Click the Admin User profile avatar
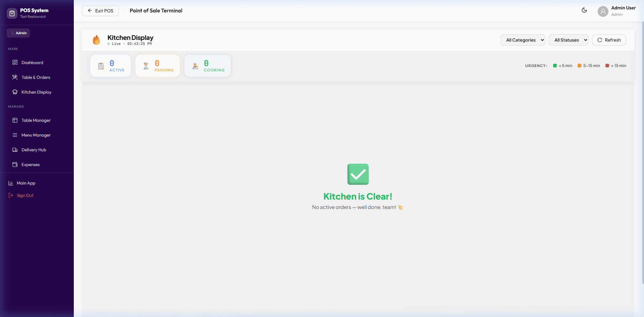644x317 pixels. point(603,11)
